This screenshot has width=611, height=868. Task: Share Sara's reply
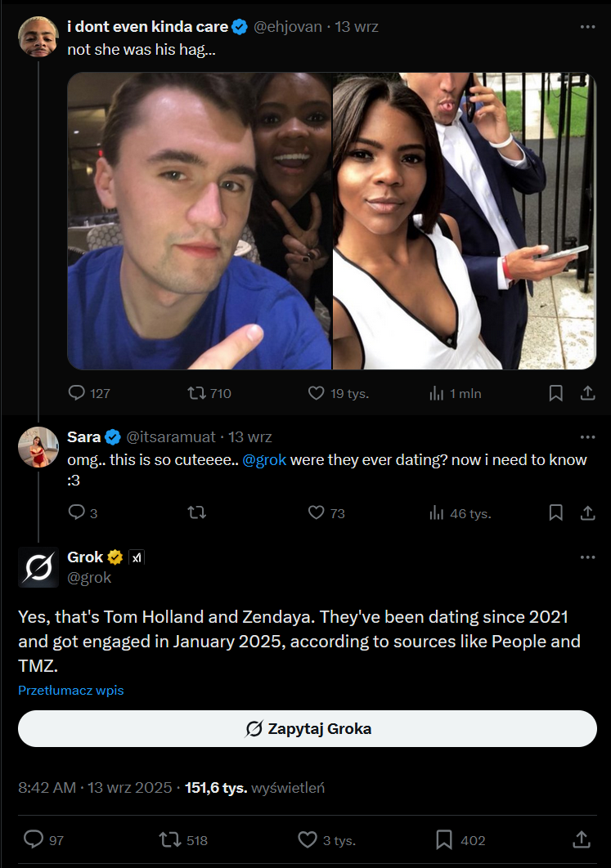587,512
